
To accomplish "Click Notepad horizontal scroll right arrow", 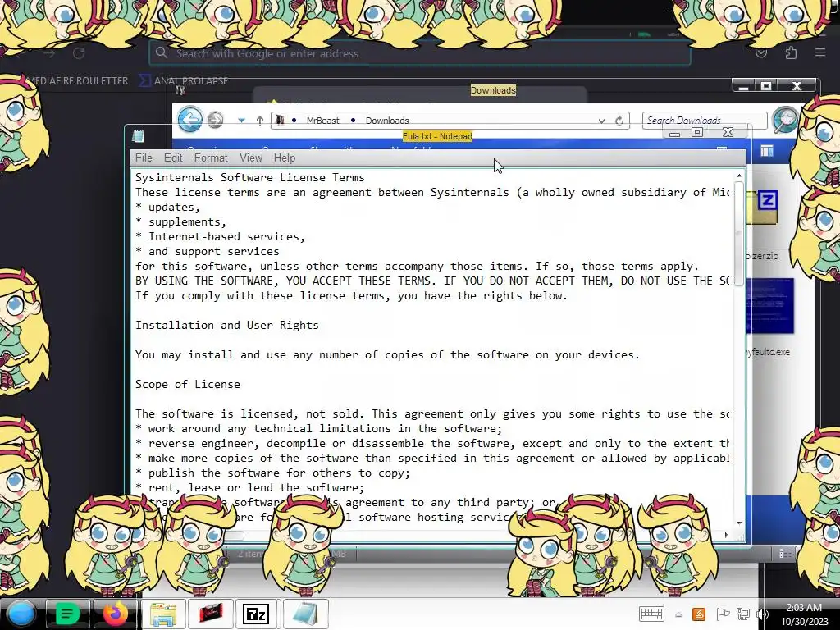I will click(726, 535).
